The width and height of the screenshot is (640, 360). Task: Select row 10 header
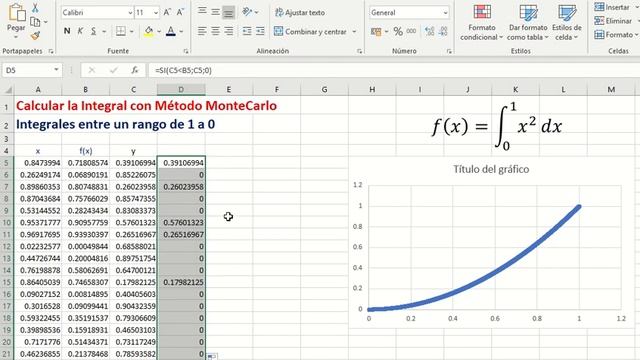point(7,222)
